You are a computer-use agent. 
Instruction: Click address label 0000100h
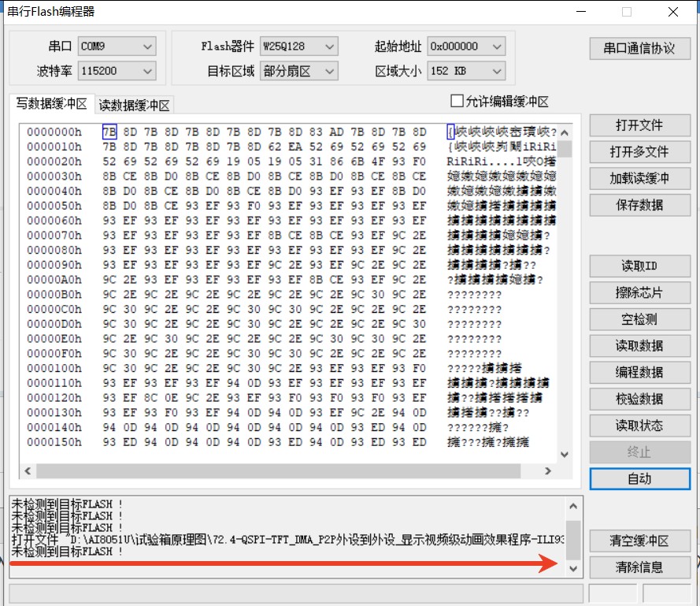click(54, 368)
